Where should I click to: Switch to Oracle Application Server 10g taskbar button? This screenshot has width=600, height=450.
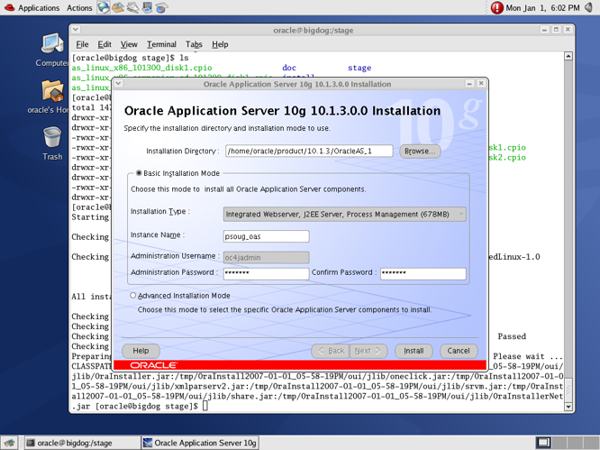pos(200,443)
